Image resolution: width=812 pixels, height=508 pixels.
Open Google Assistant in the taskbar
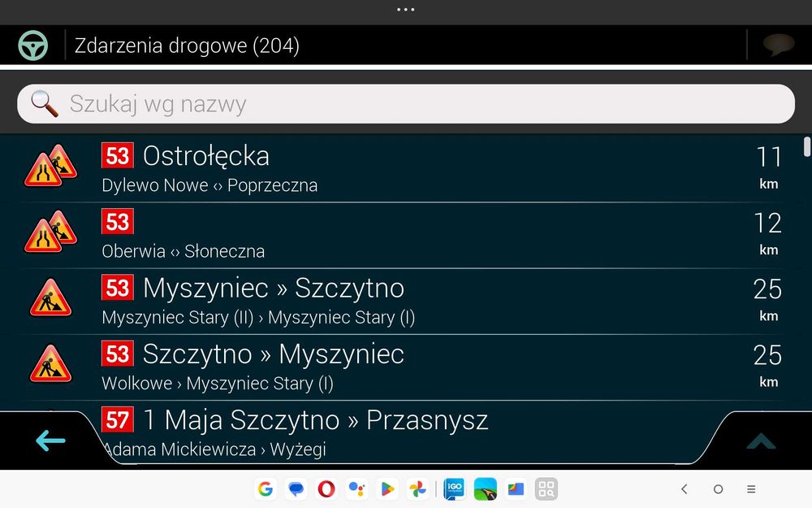(356, 488)
